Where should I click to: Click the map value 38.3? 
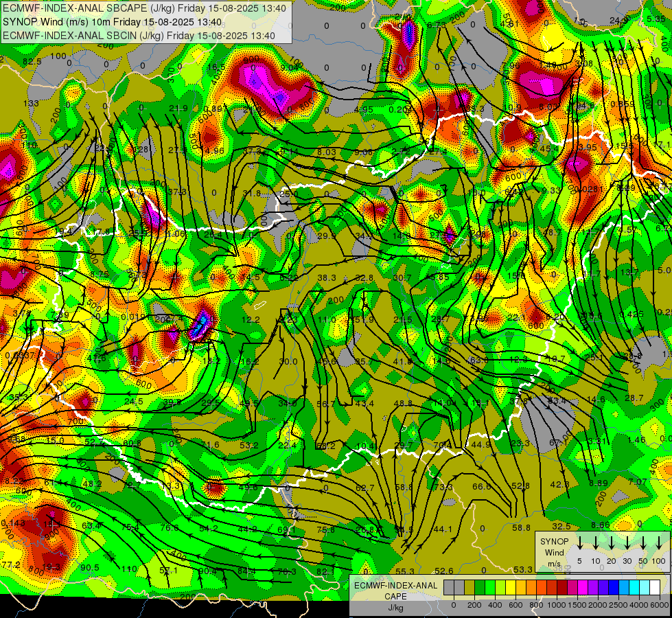pos(327,278)
